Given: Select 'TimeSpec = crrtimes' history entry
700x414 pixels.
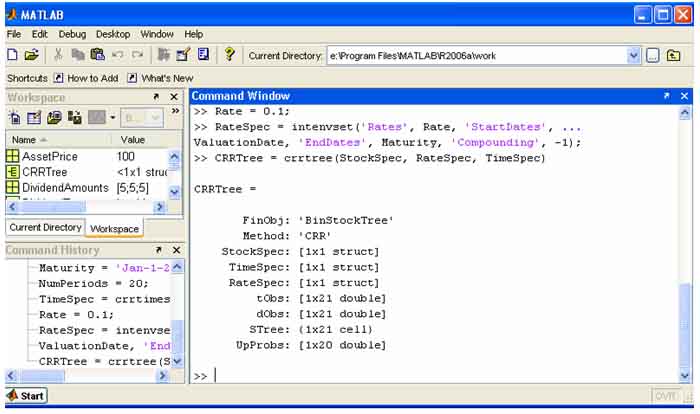Looking at the screenshot, I should pyautogui.click(x=104, y=299).
